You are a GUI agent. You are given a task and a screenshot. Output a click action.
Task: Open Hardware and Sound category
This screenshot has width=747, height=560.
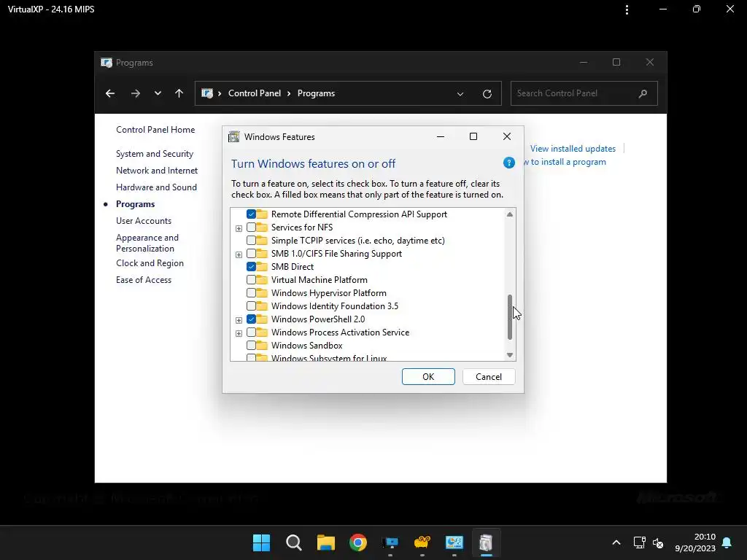[156, 187]
